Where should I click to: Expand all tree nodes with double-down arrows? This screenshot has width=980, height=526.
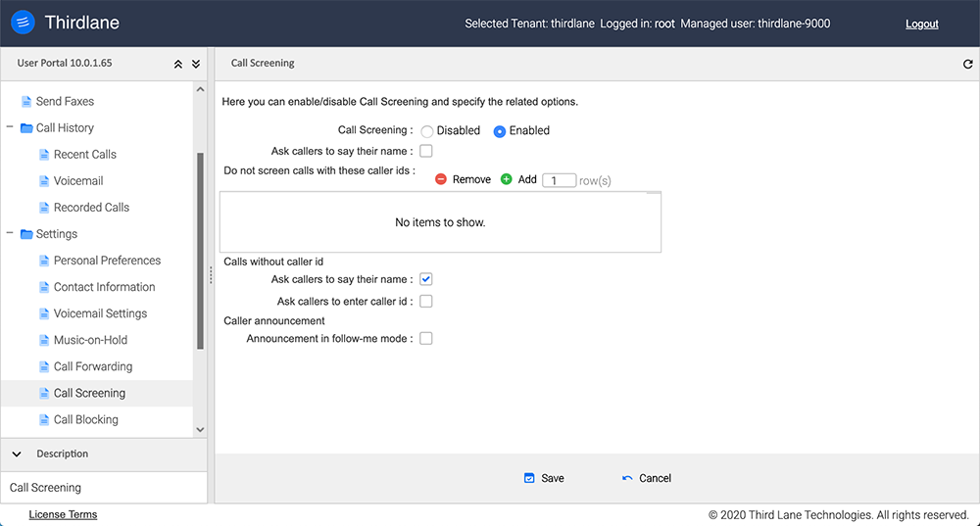195,64
